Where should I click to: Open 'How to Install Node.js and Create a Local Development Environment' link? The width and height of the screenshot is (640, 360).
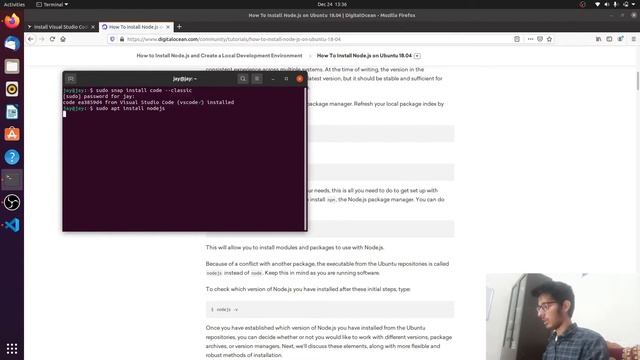pos(219,56)
